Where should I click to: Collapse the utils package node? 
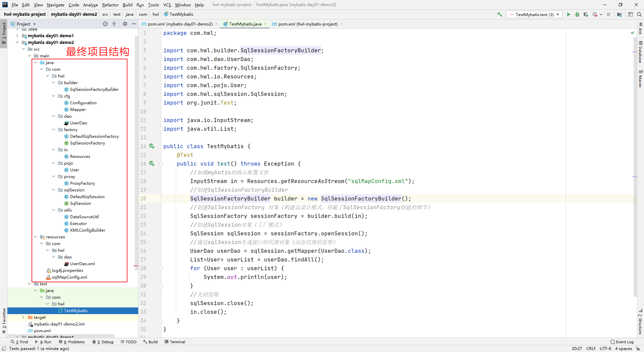53,210
